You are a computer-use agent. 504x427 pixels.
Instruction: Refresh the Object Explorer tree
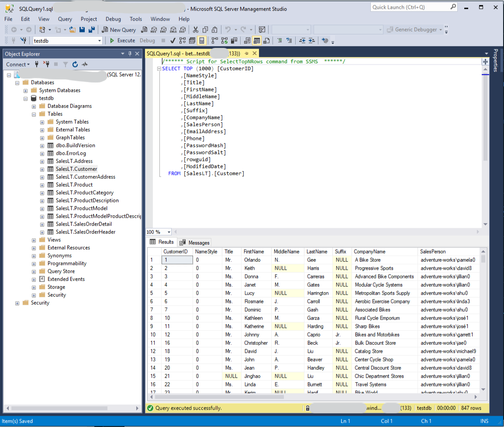pyautogui.click(x=75, y=64)
